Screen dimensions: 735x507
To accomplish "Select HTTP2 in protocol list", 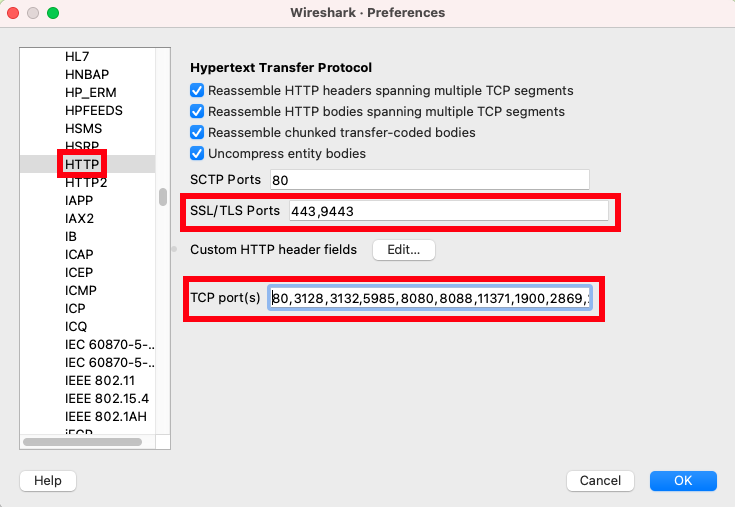I will pyautogui.click(x=86, y=182).
